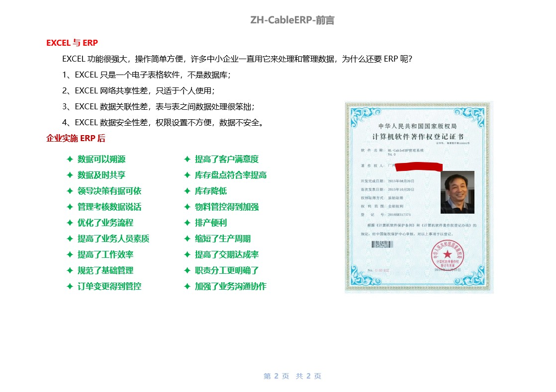
Task: Click the star bullet beside 库存降低
Action: pyautogui.click(x=187, y=191)
